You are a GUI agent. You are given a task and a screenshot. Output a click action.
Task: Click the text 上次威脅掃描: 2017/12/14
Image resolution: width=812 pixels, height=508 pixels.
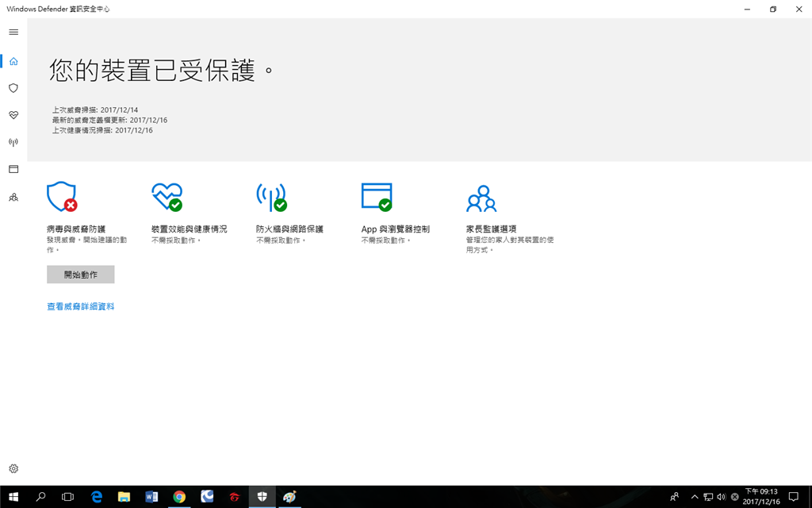pos(95,110)
